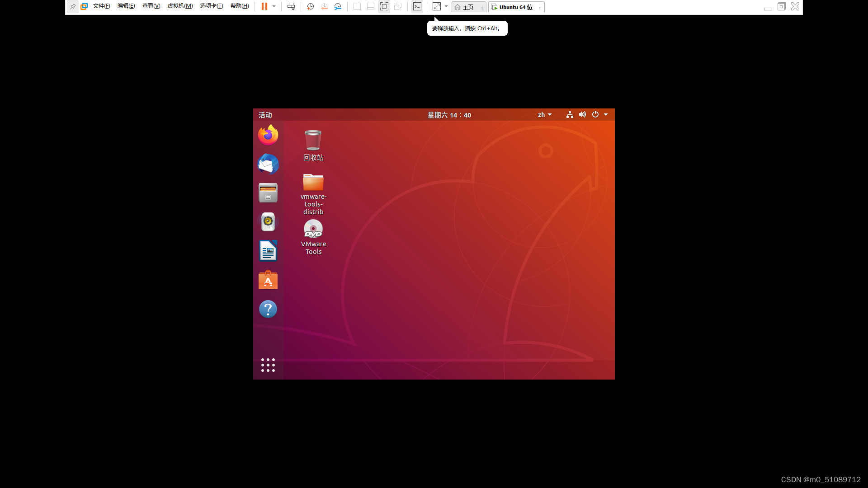Select the vmware-tools-distrib desktop folder
Image resolution: width=868 pixels, height=488 pixels.
(313, 183)
